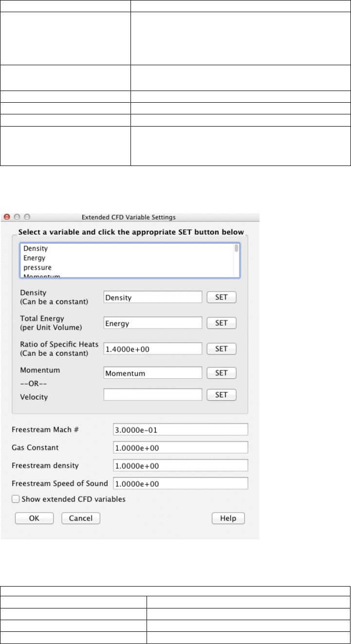Zoom the dialog with green window button
The width and height of the screenshot is (351, 644).
tap(27, 217)
